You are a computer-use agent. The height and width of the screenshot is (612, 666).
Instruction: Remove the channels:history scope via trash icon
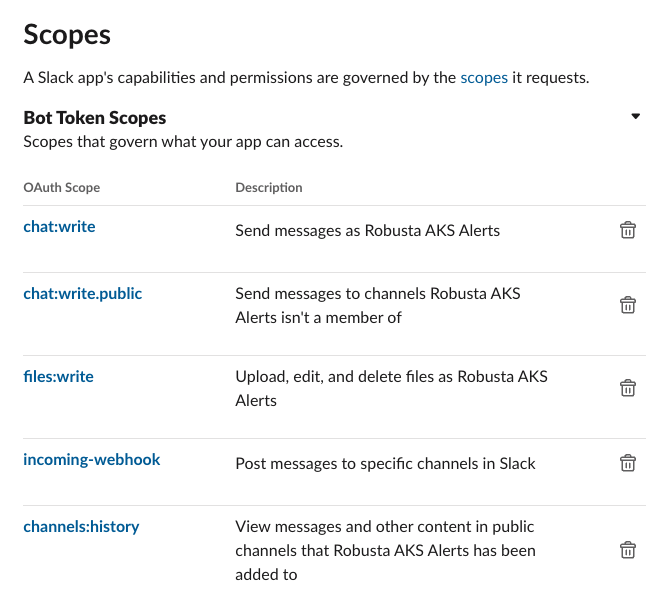point(627,550)
